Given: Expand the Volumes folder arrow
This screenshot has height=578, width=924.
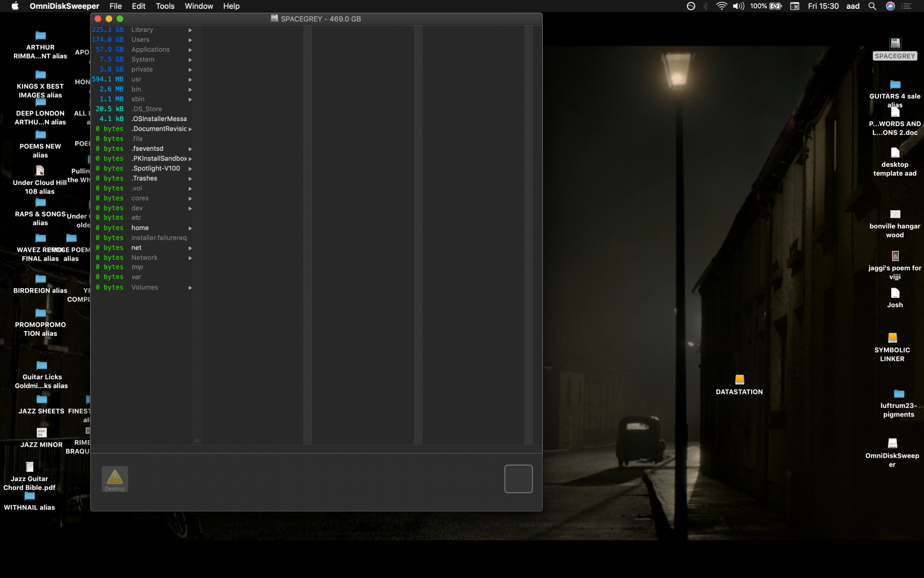Looking at the screenshot, I should point(190,288).
